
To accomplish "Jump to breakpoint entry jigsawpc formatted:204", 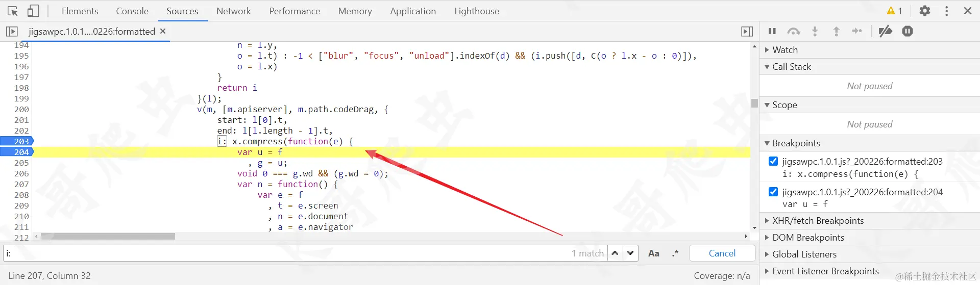I will (863, 192).
